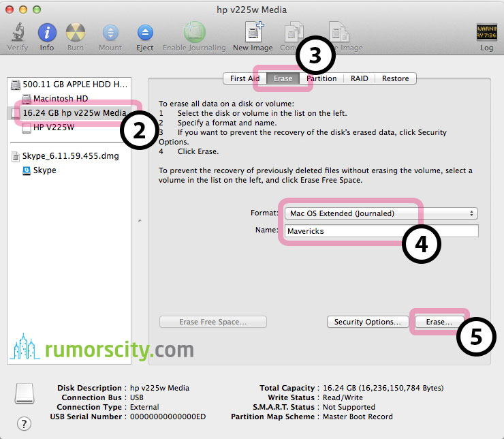Switch to the Restore tab
Image resolution: width=504 pixels, height=439 pixels.
point(395,78)
